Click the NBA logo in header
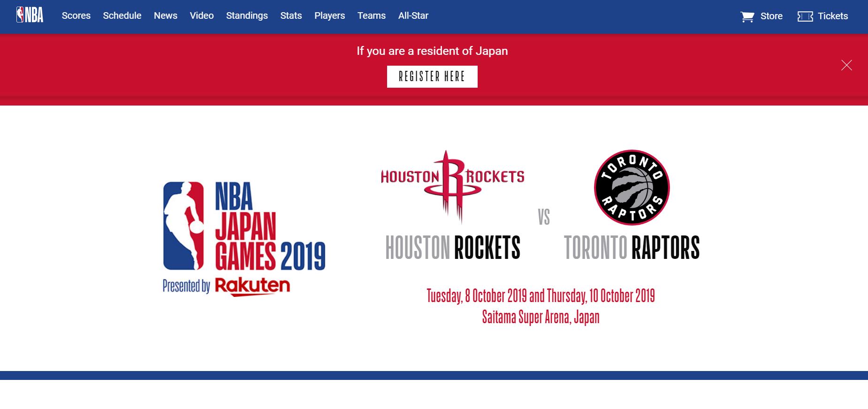The image size is (868, 409). tap(30, 15)
